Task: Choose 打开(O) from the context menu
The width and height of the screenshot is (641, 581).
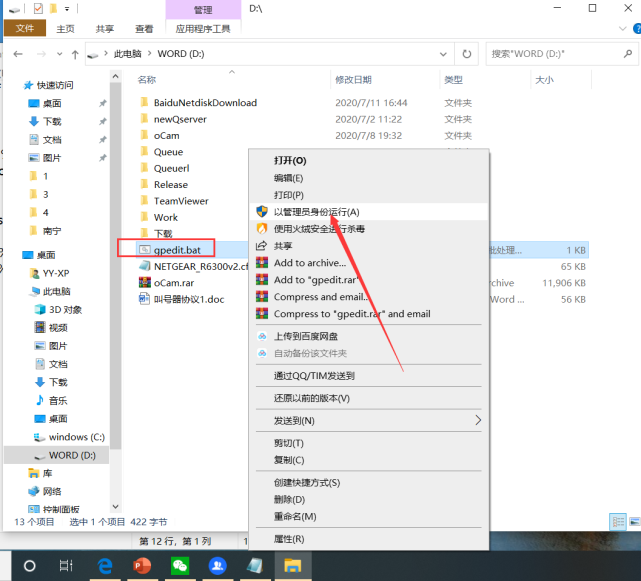Action: pyautogui.click(x=290, y=161)
